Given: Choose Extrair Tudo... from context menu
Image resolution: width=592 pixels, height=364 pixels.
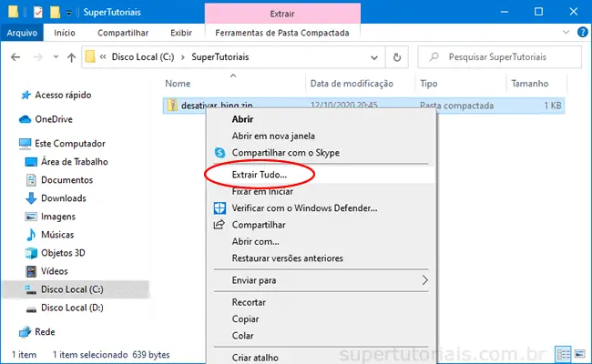Looking at the screenshot, I should pos(260,173).
